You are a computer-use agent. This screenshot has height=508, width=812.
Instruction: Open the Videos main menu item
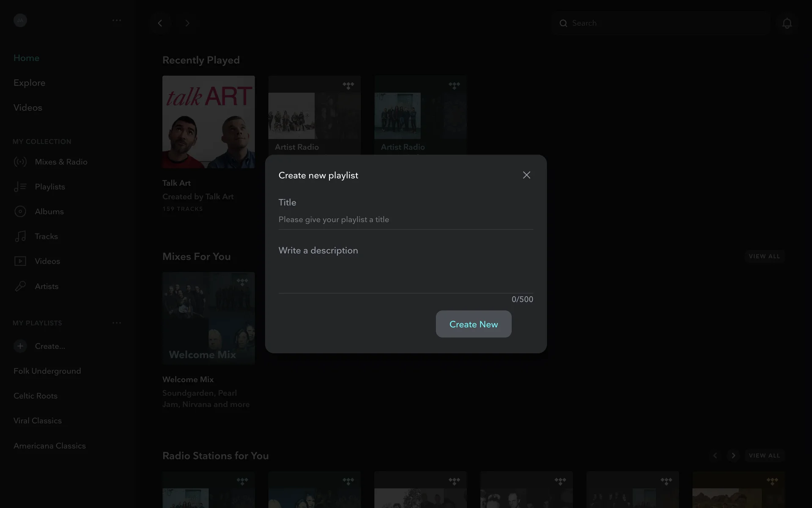tap(27, 108)
